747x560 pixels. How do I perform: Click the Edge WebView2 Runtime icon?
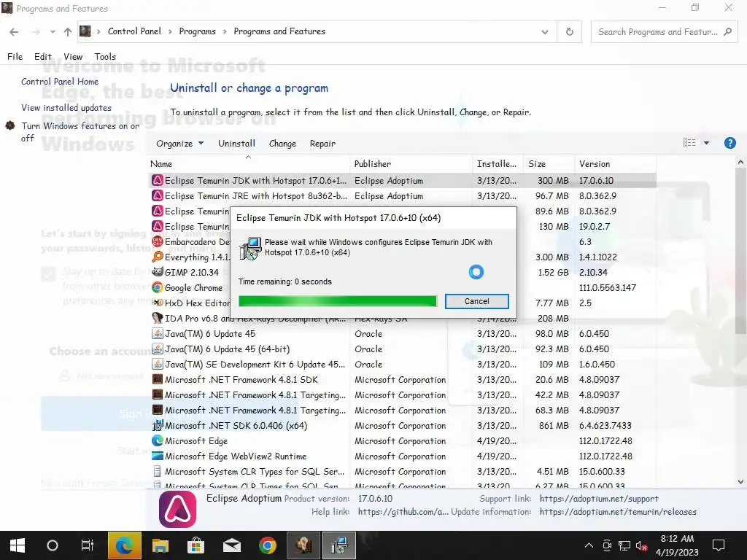(x=158, y=456)
